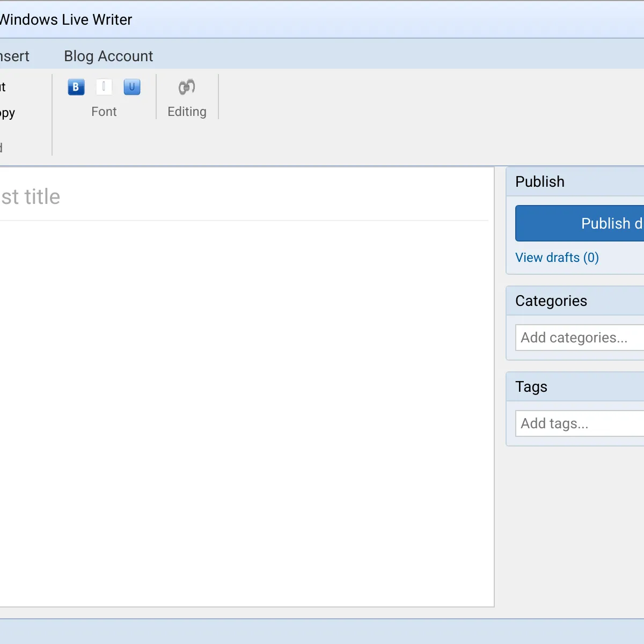Click the chain link Editing icon

187,87
